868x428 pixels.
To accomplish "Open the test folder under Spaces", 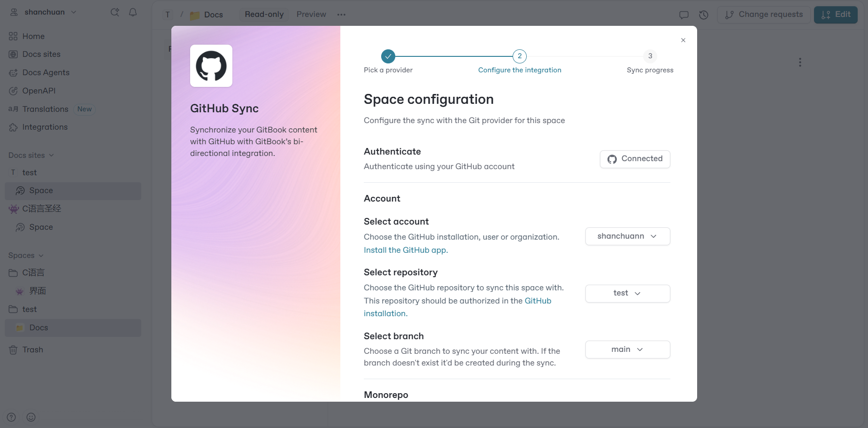I will coord(73,310).
